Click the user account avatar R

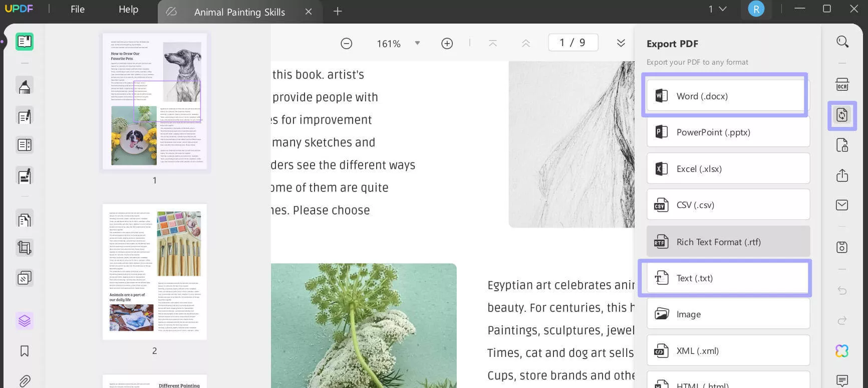(x=756, y=9)
